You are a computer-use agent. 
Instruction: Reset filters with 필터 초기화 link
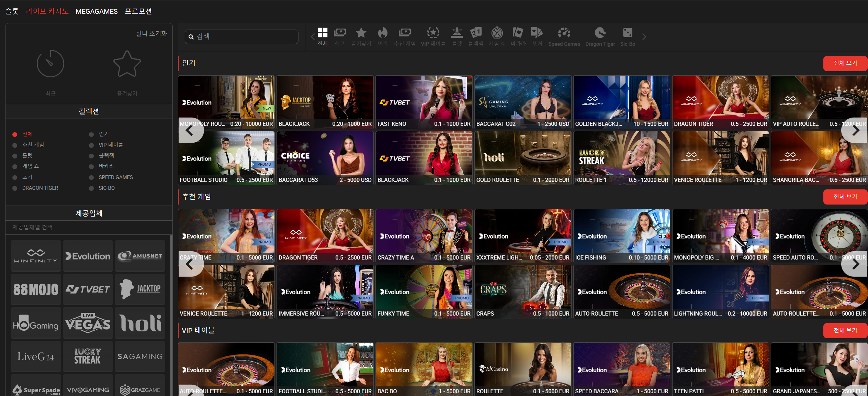pos(151,33)
